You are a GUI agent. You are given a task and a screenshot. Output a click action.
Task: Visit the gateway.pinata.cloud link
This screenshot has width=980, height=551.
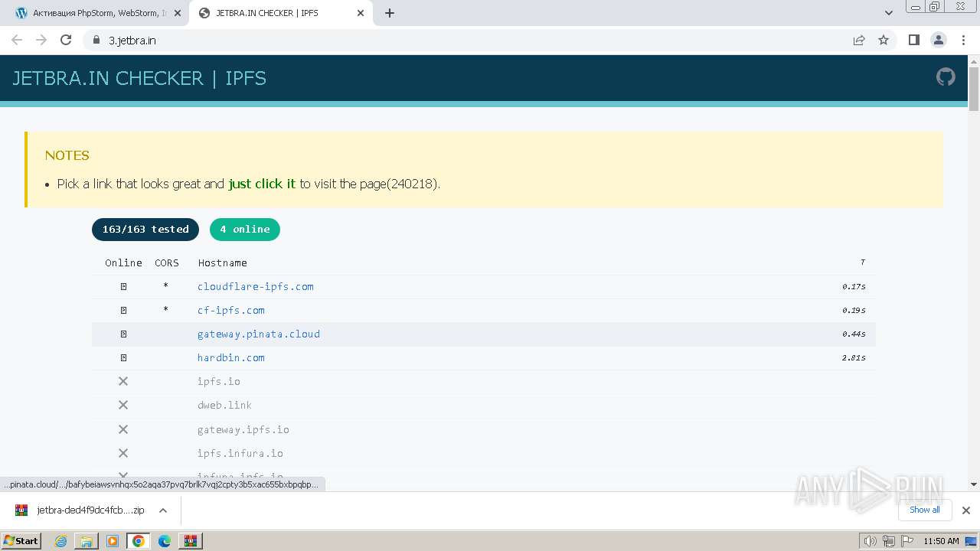point(259,334)
